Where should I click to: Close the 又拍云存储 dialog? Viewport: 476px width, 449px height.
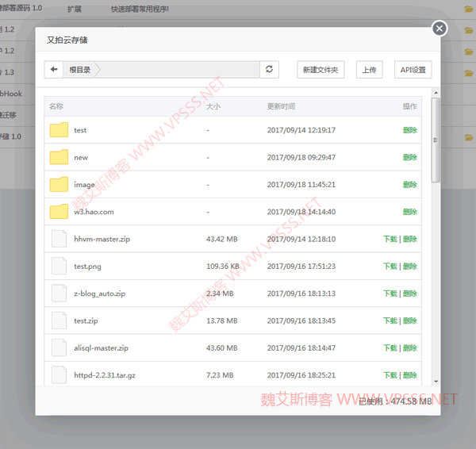[440, 29]
